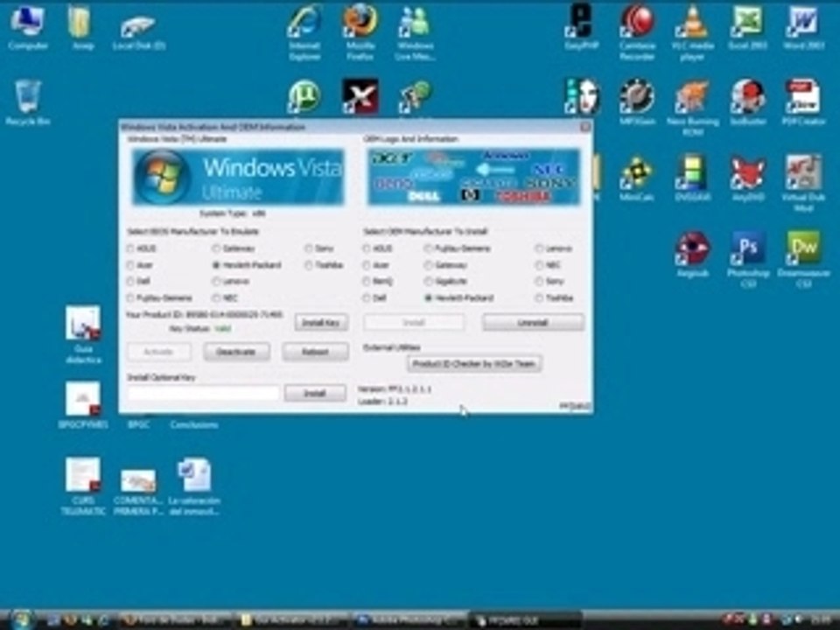
Task: Open the EasyPHP desktop shortcut
Action: point(581,27)
